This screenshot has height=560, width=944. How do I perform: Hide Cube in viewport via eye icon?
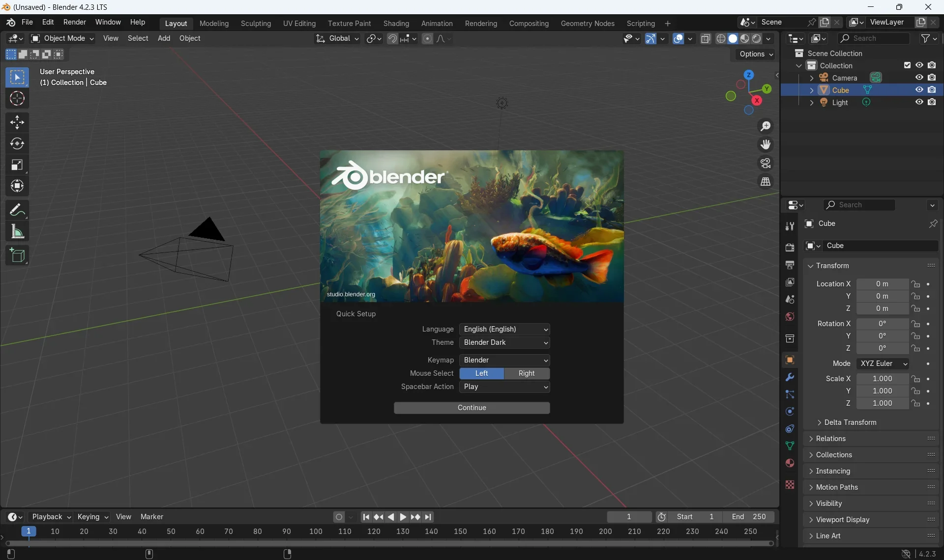(x=919, y=90)
